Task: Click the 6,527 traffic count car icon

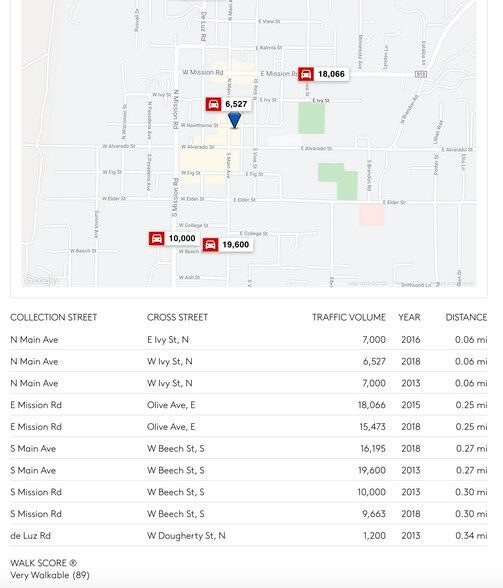Action: [213, 104]
